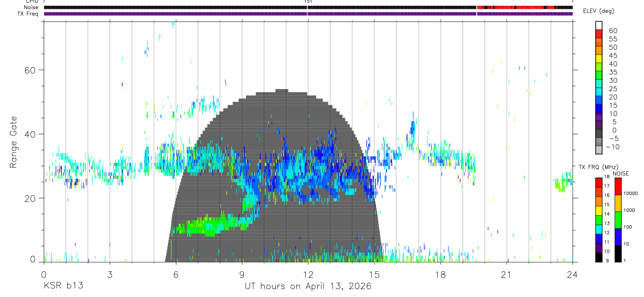644x297 pixels.
Task: Click the x-axis tick label '24'
Action: (572, 274)
